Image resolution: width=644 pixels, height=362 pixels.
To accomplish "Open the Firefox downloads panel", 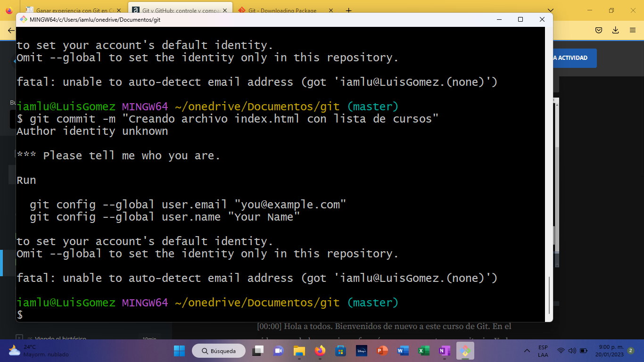I will pyautogui.click(x=616, y=30).
